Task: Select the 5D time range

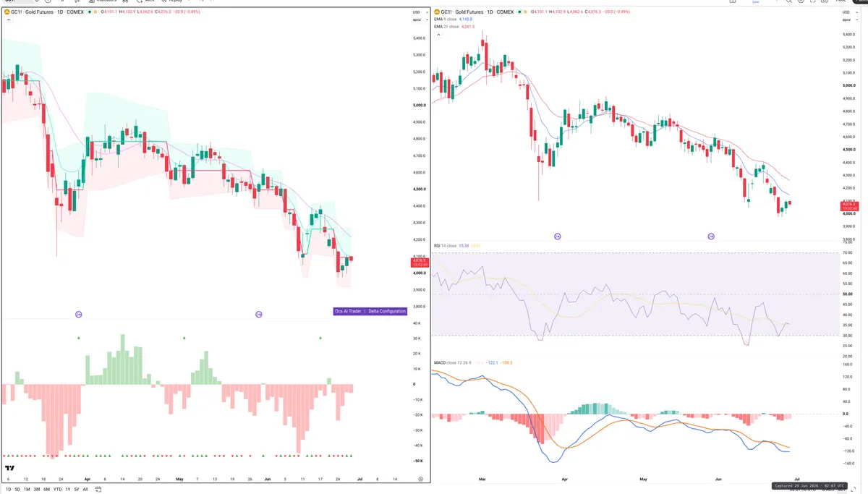Action: click(17, 490)
